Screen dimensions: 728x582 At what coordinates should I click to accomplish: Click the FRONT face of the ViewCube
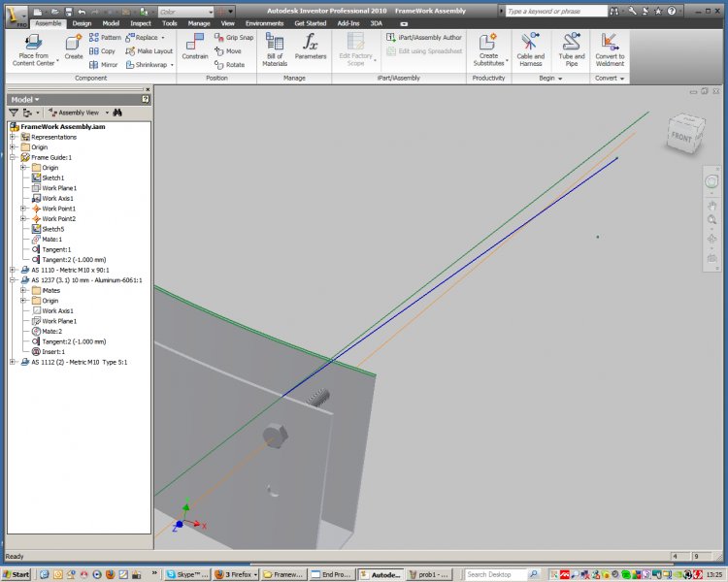(x=680, y=138)
